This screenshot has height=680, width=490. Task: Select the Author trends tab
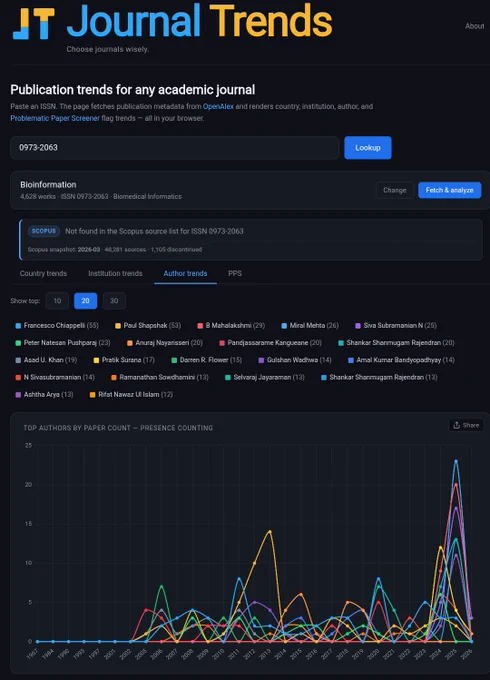tap(185, 273)
